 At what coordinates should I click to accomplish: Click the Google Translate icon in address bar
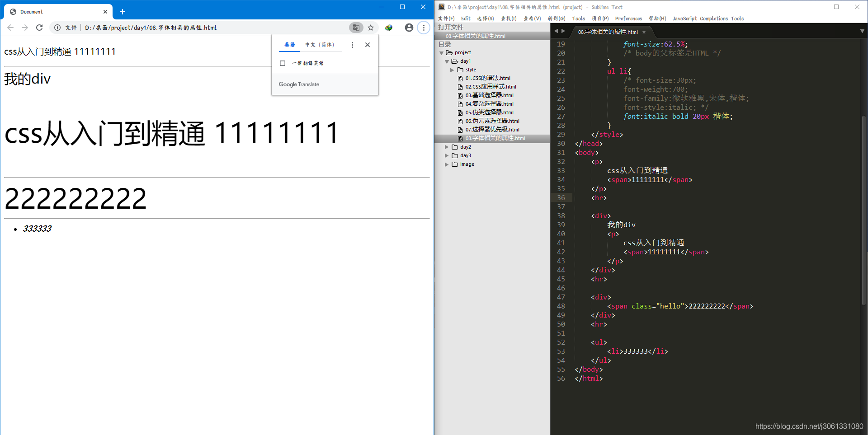coord(356,28)
